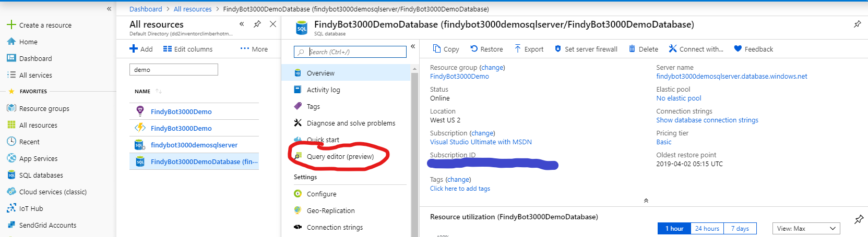
Task: Open Cloud services (classic)
Action: [53, 192]
